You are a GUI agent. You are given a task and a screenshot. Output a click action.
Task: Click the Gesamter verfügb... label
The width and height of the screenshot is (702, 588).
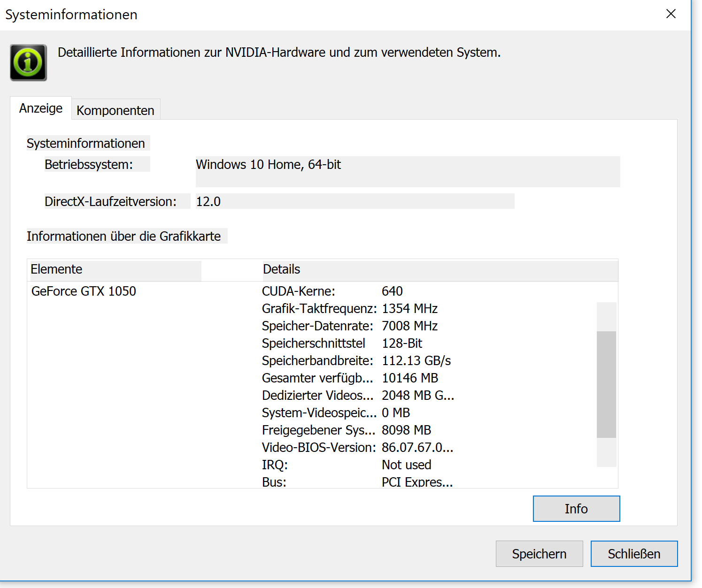[317, 378]
